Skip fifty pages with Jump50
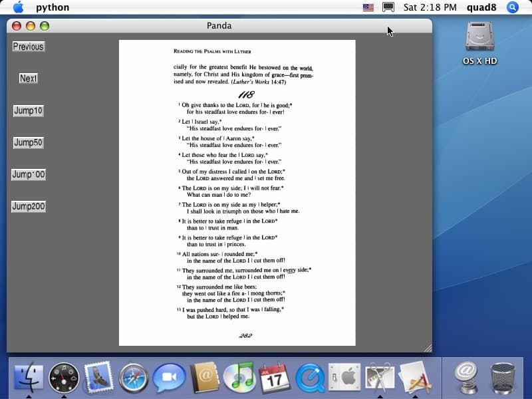The width and height of the screenshot is (532, 399). coord(28,142)
